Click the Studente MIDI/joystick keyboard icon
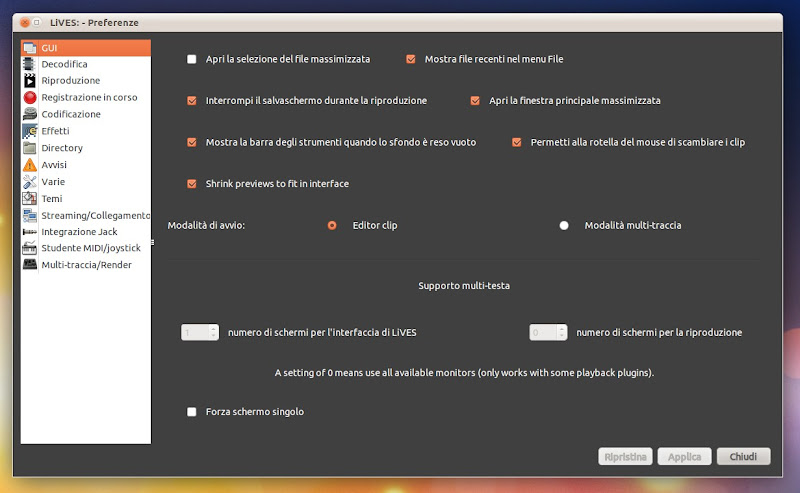800x493 pixels. point(30,248)
